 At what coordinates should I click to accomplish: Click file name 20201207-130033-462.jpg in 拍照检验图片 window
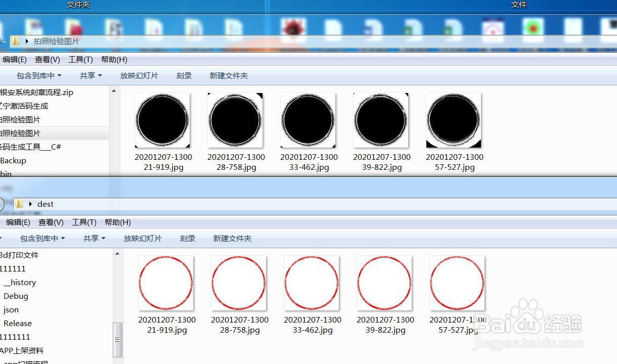[309, 162]
